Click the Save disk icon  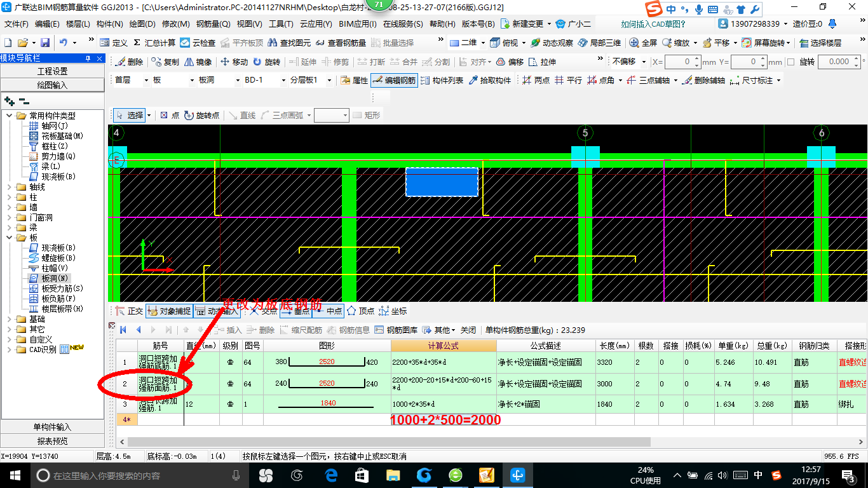[x=45, y=43]
